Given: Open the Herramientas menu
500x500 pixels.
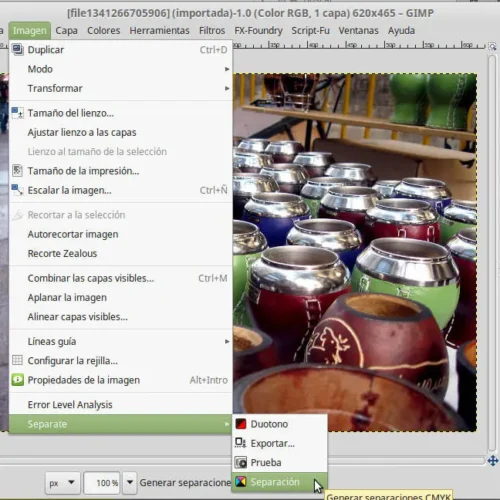Looking at the screenshot, I should [x=159, y=31].
